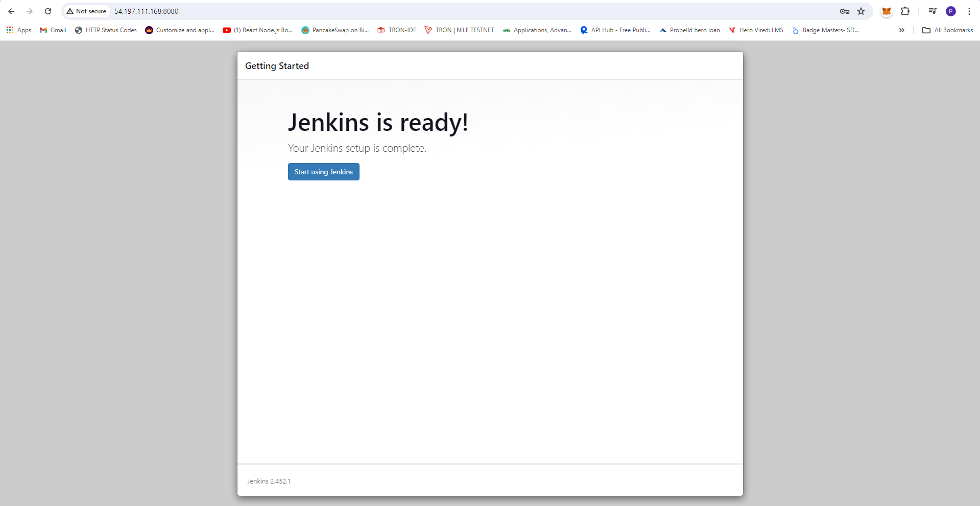Open Badge Masters- SD... bookmark
Viewport: 980px width, 506px height.
coord(825,30)
